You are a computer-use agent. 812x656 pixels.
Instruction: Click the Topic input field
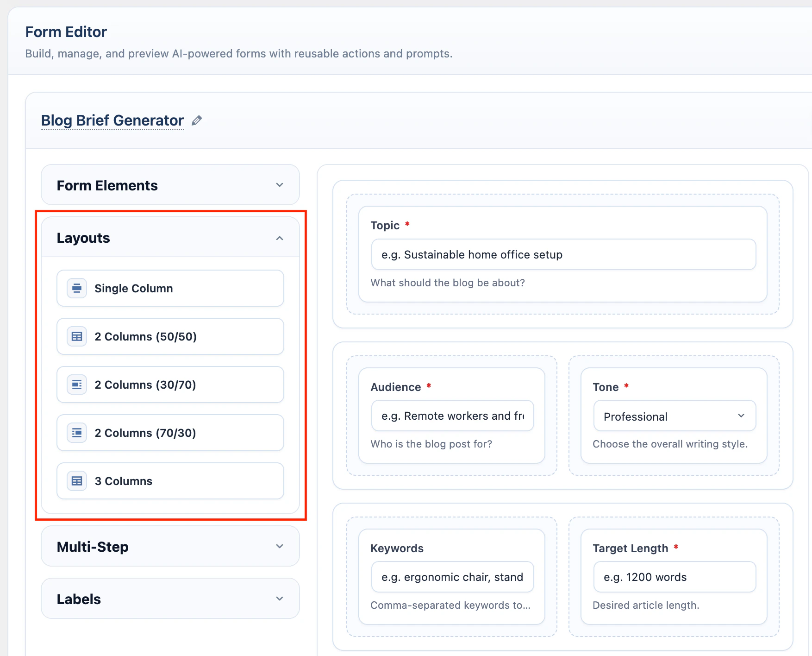click(x=563, y=254)
